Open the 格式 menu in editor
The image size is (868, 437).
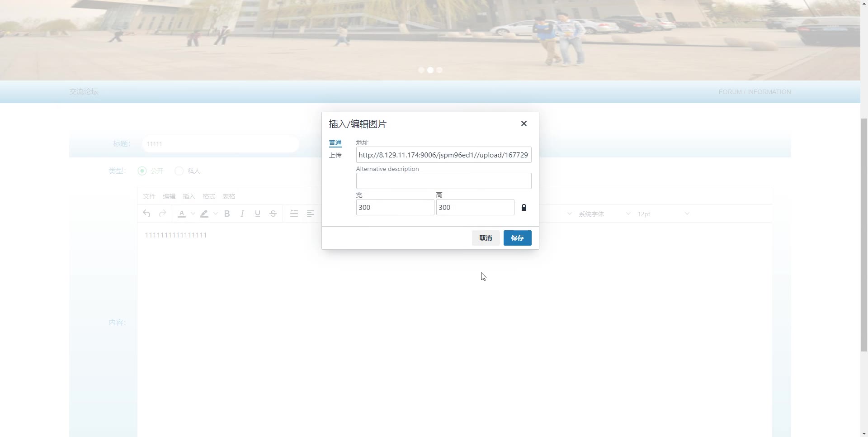[209, 196]
